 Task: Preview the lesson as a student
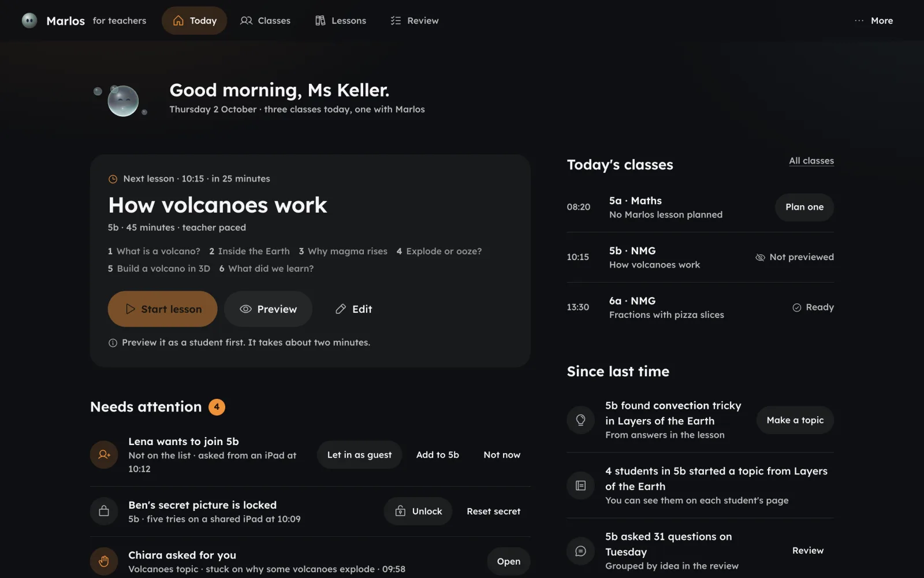click(x=268, y=309)
